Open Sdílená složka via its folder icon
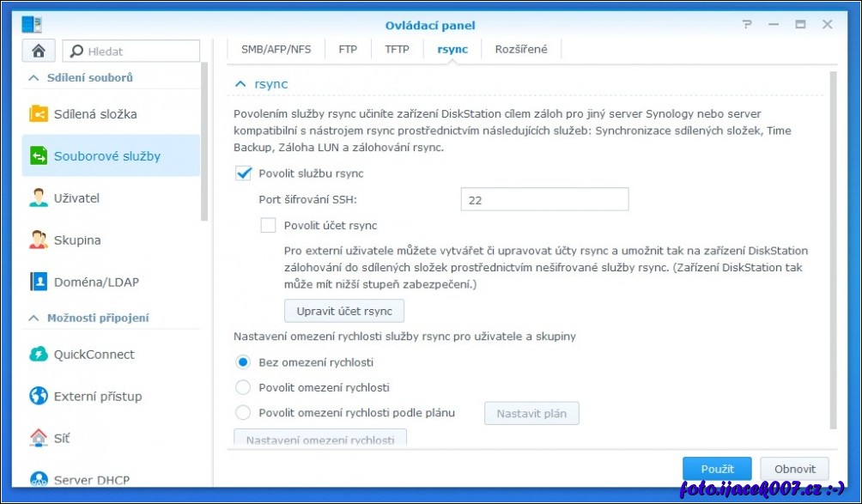Image resolution: width=862 pixels, height=504 pixels. [x=39, y=114]
